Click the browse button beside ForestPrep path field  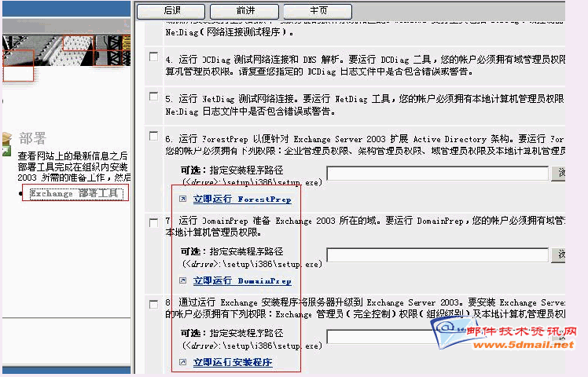[x=558, y=173]
